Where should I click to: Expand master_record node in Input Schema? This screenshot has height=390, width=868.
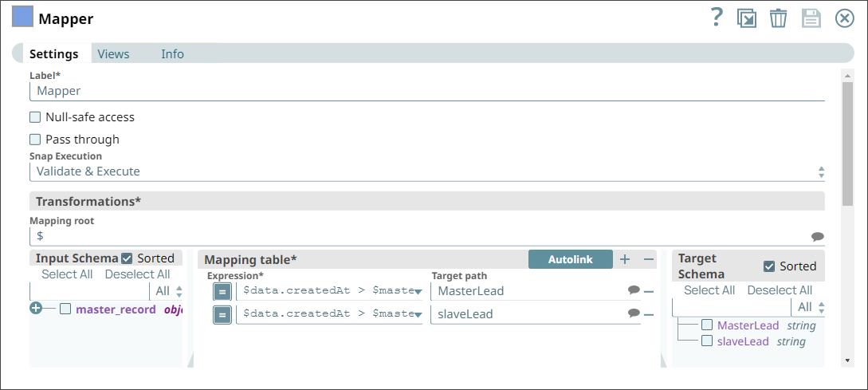click(36, 309)
